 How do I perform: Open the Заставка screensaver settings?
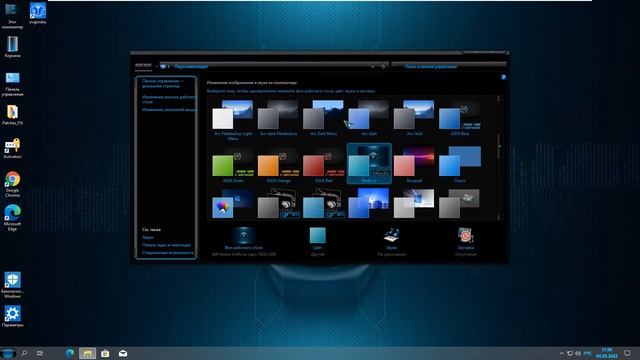tap(466, 241)
